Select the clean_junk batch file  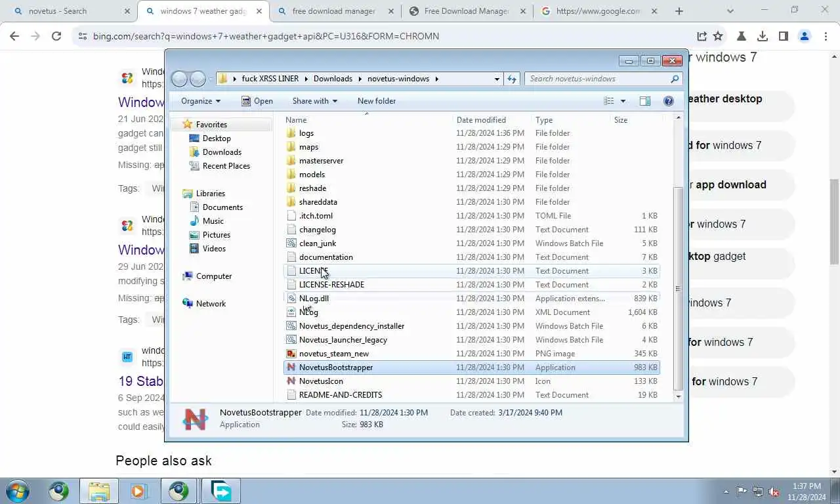coord(318,243)
